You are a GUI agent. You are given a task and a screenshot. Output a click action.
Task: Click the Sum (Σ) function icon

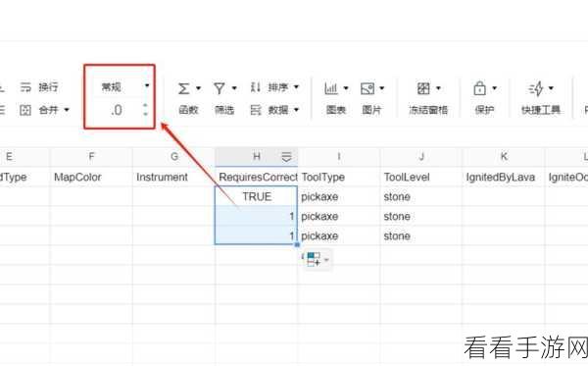(x=184, y=88)
